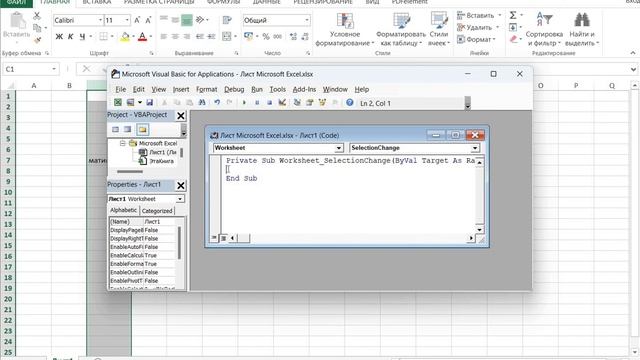Click Insert UserForm icon in VBA toolbar
This screenshot has height=360, width=640.
(130, 103)
